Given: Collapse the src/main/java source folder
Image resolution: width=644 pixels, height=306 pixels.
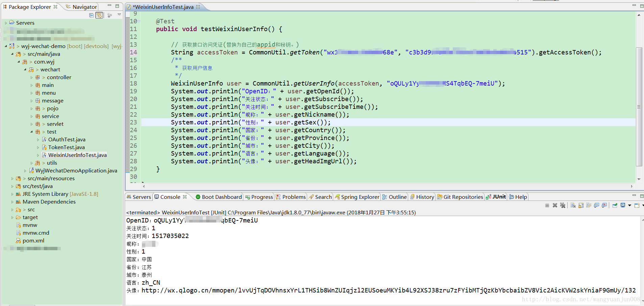Looking at the screenshot, I should click(12, 54).
